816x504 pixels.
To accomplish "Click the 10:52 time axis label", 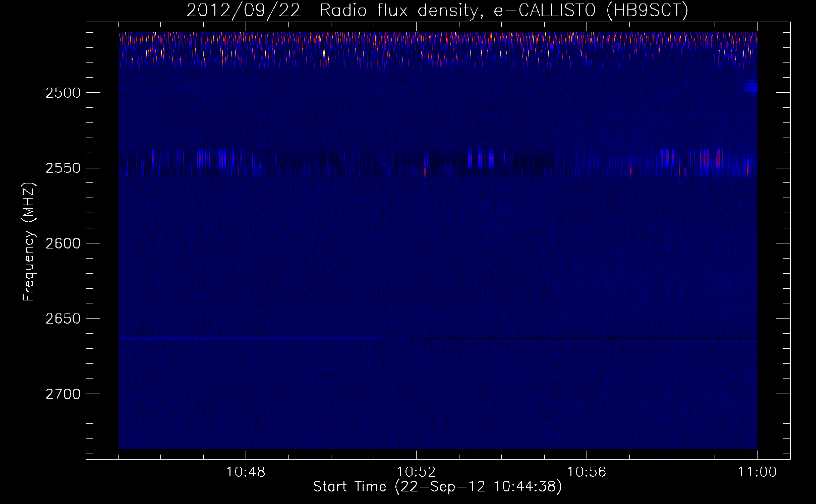I will pos(416,472).
